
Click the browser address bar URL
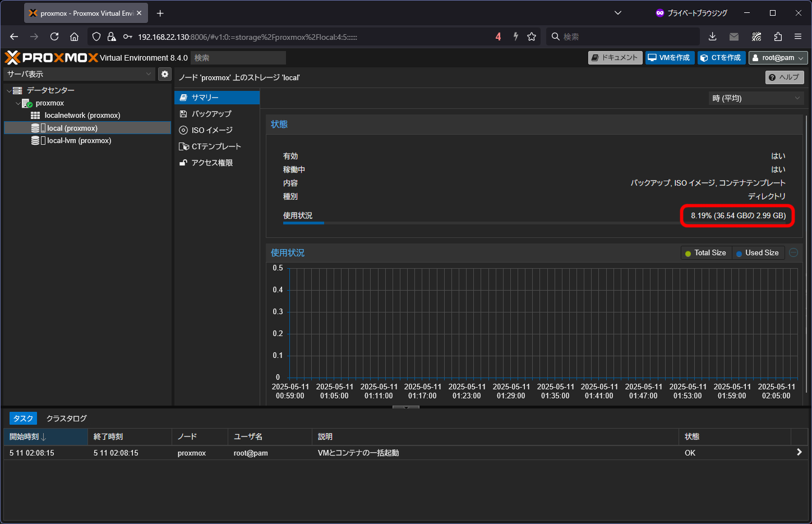pyautogui.click(x=247, y=37)
